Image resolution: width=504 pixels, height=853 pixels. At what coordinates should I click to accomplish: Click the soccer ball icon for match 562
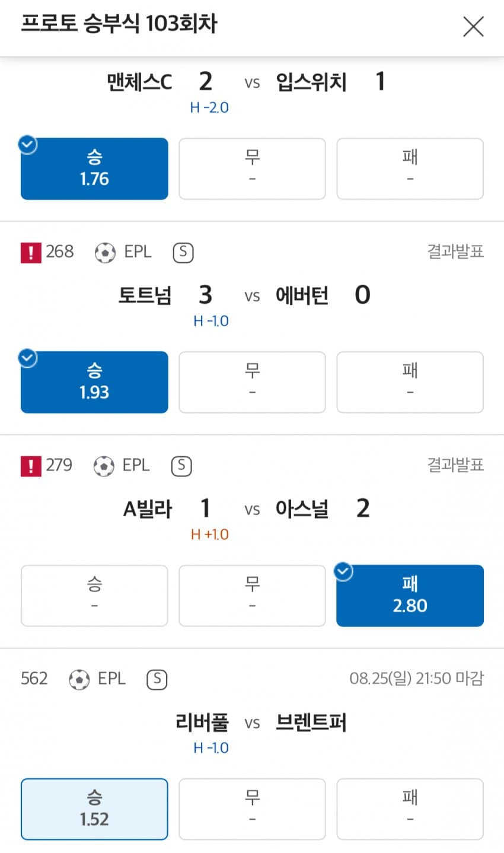[79, 680]
